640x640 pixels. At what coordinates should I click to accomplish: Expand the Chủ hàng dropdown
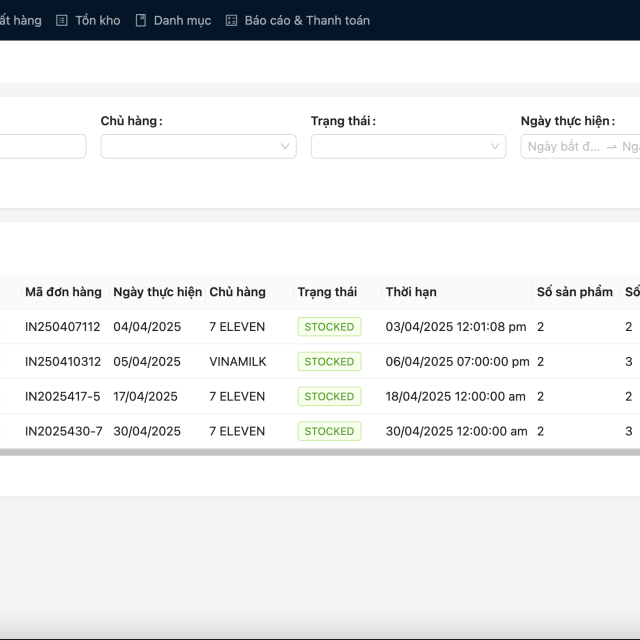[x=198, y=146]
